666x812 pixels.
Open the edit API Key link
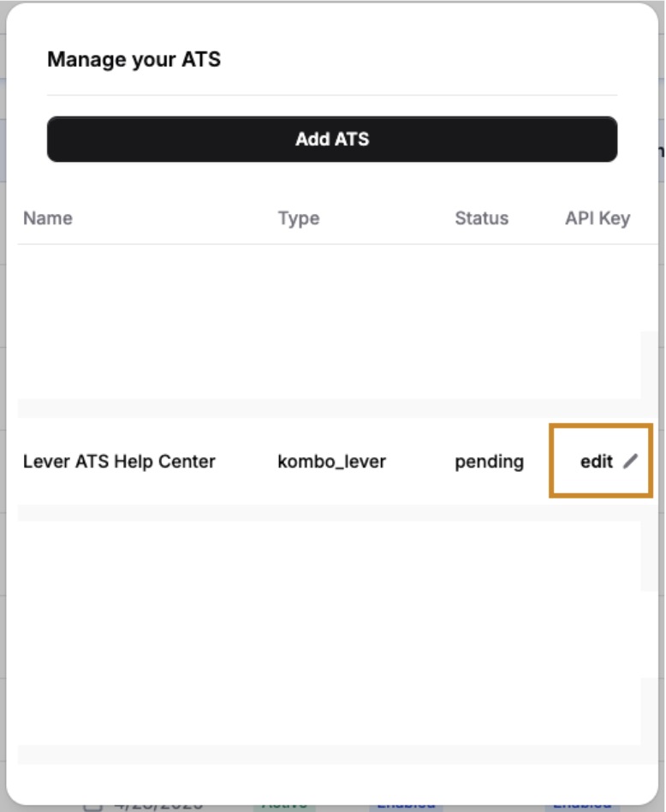(596, 461)
